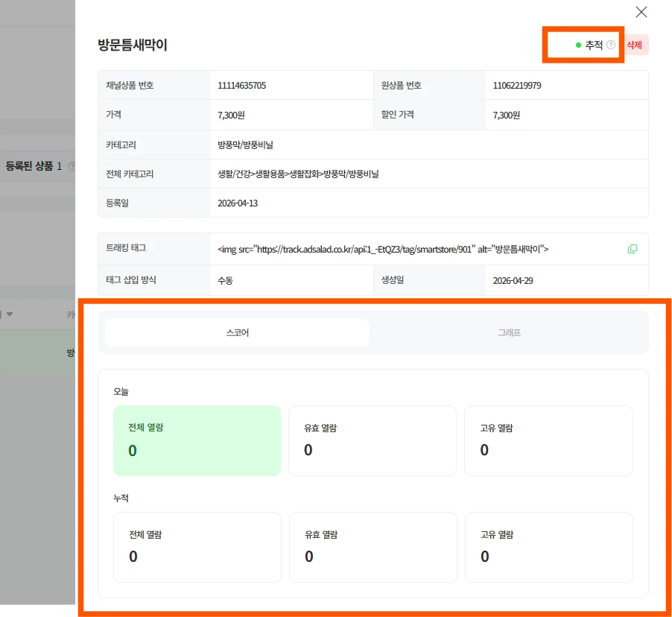Click the tracking tag img code text
Screen dimensions: 672x617
click(x=383, y=249)
